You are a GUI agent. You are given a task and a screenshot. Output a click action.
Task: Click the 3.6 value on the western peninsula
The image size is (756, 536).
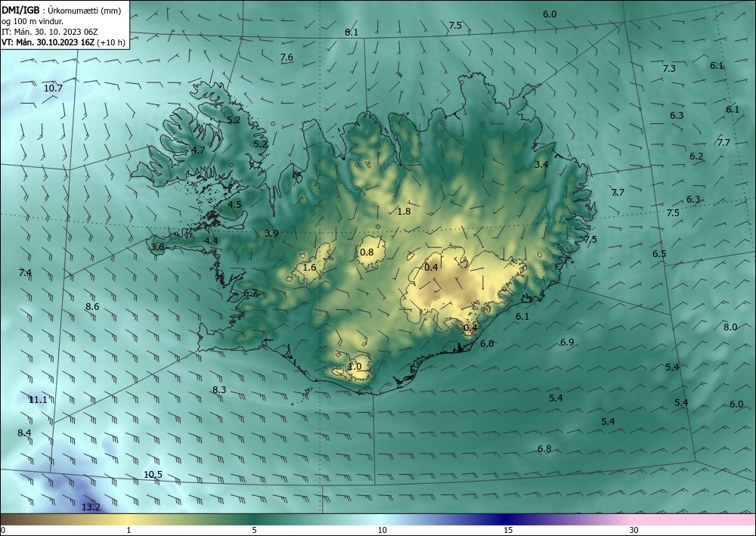coord(158,246)
